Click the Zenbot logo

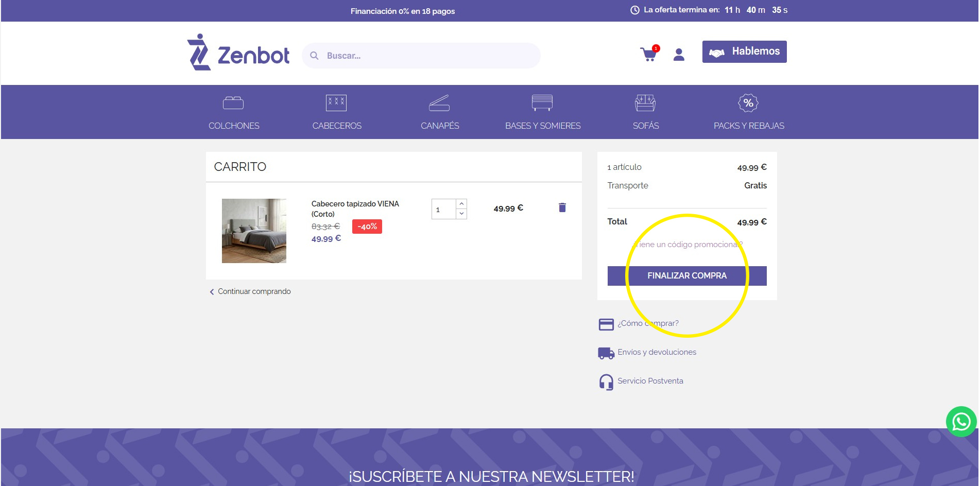click(238, 53)
